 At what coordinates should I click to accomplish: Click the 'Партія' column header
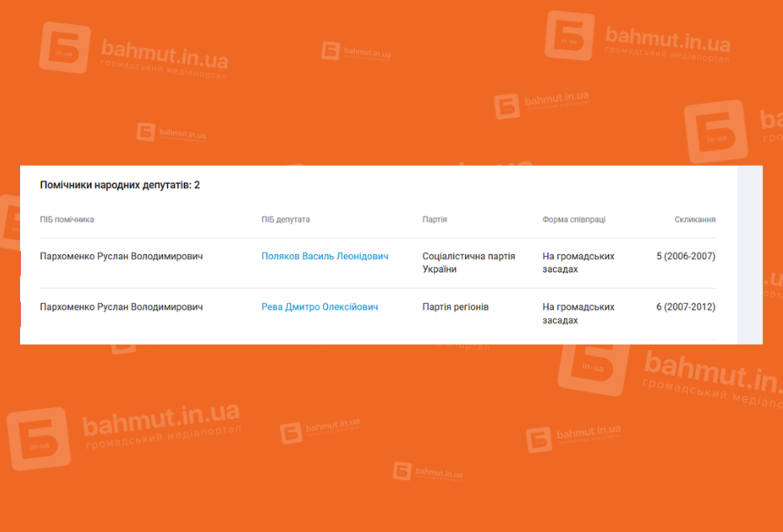pyautogui.click(x=434, y=219)
